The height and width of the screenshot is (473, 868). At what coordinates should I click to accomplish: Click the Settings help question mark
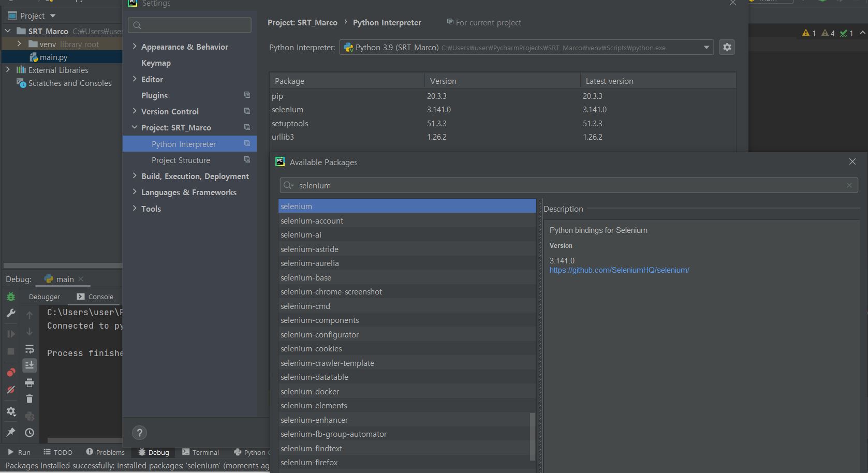[139, 433]
